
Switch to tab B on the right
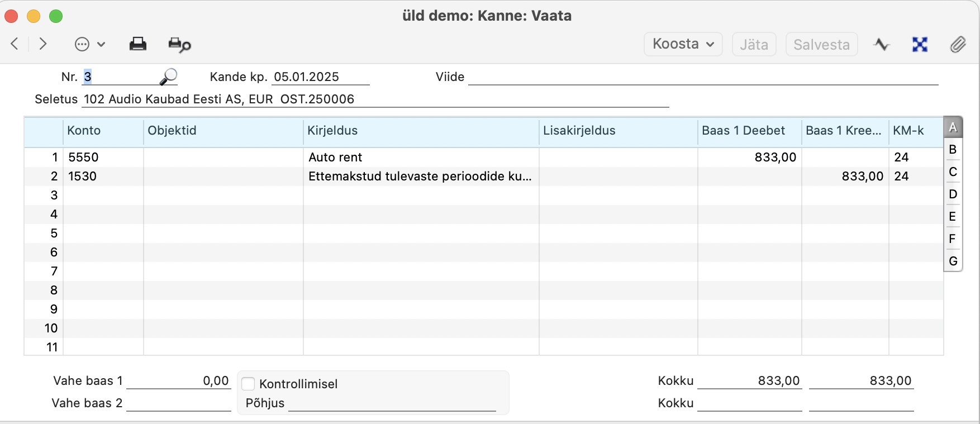coord(953,150)
